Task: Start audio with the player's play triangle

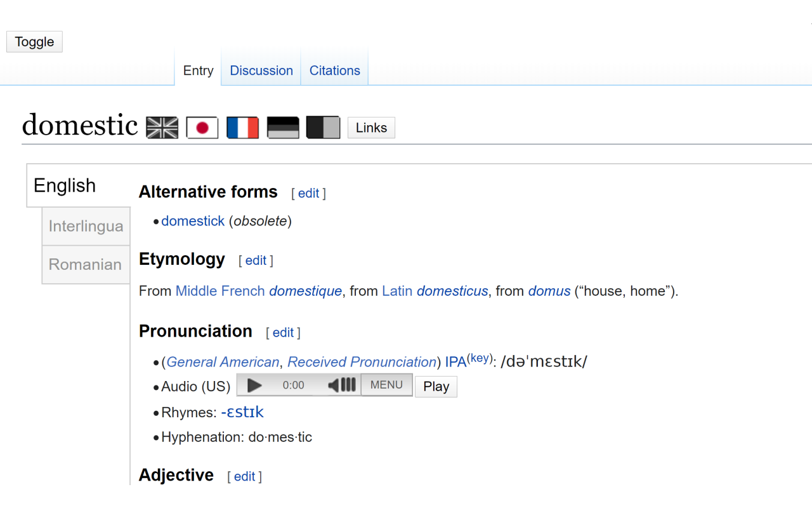Action: pyautogui.click(x=254, y=385)
